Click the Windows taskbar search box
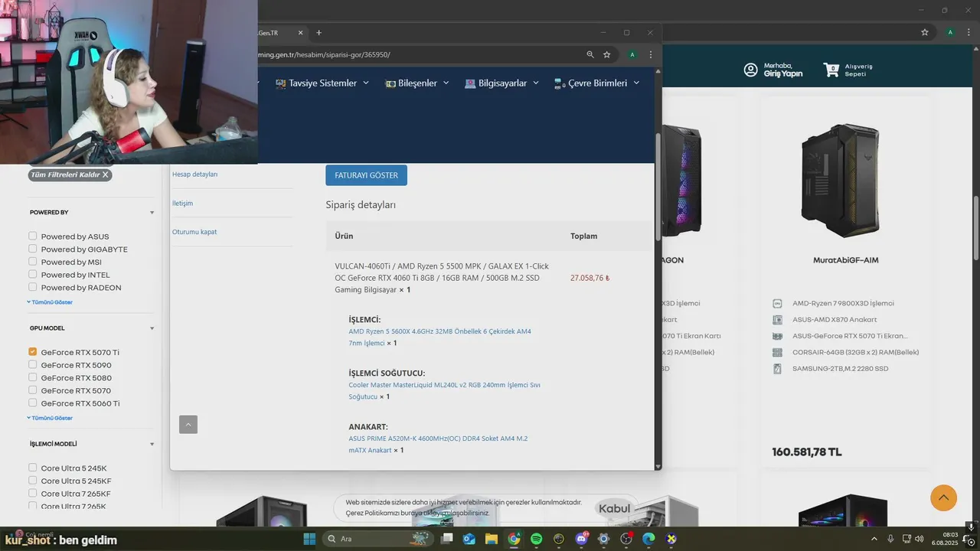This screenshot has width=980, height=551. click(x=378, y=539)
